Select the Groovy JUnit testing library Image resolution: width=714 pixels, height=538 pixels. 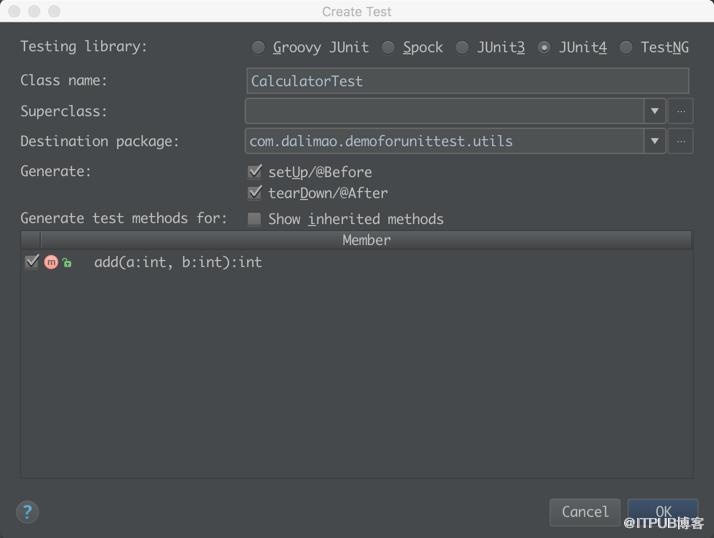coord(258,47)
